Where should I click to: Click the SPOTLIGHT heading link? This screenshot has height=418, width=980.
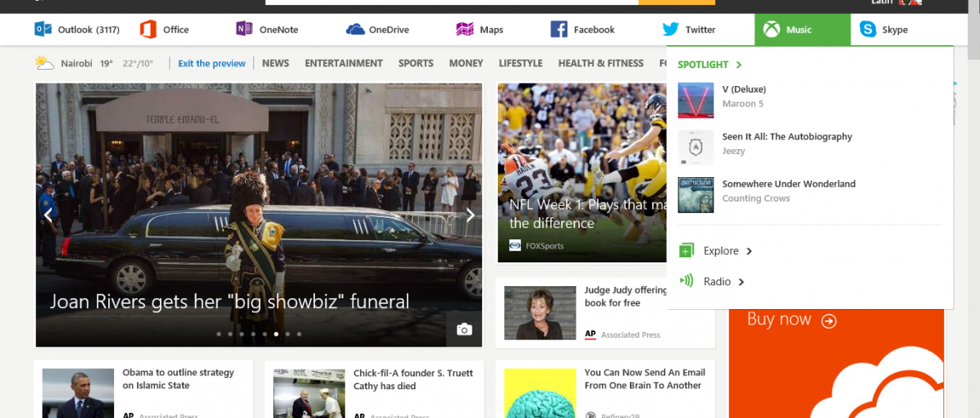coord(703,65)
